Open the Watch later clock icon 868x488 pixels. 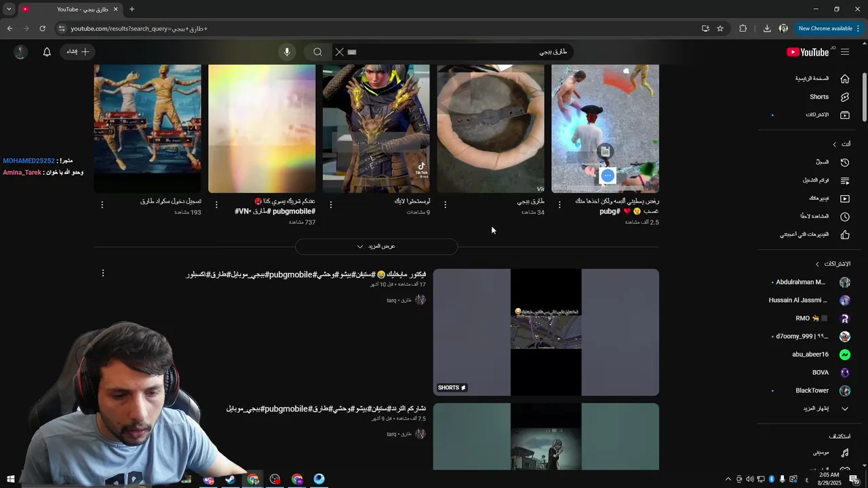845,217
